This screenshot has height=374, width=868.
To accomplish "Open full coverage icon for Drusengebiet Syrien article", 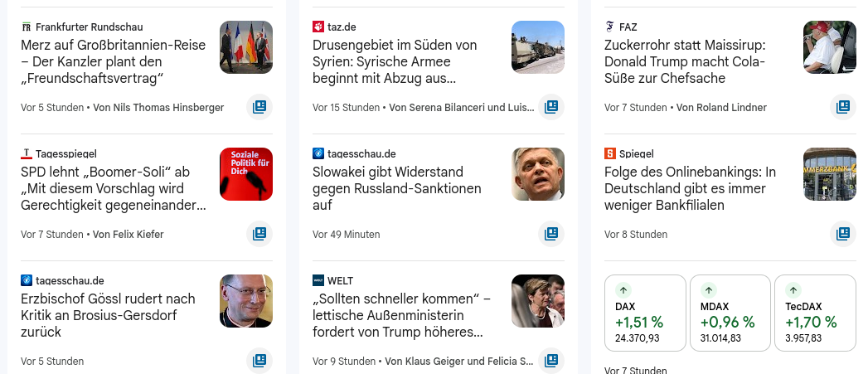I will pyautogui.click(x=551, y=107).
